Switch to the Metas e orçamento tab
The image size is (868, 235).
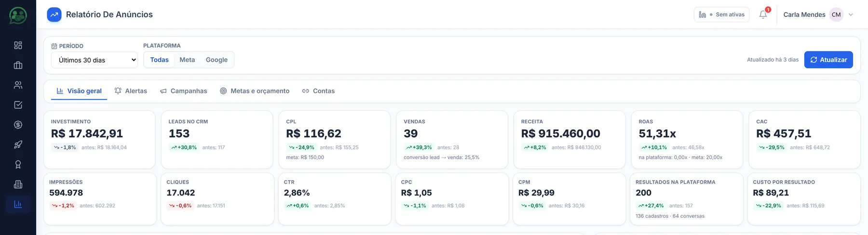point(255,91)
